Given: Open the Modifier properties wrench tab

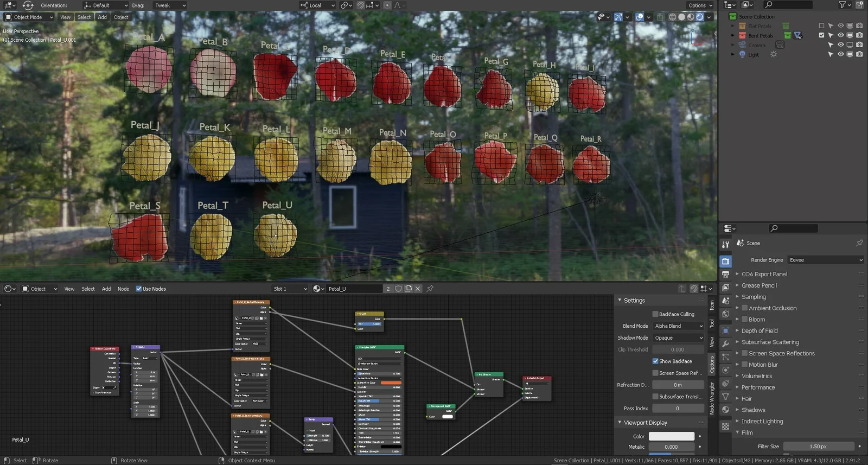Looking at the screenshot, I should coord(725,343).
